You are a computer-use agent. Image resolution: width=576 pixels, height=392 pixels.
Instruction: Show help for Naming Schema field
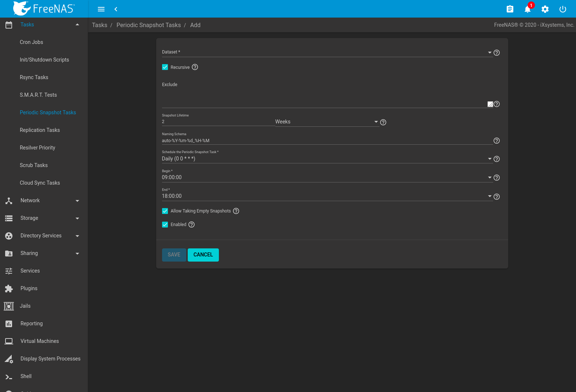coord(496,141)
